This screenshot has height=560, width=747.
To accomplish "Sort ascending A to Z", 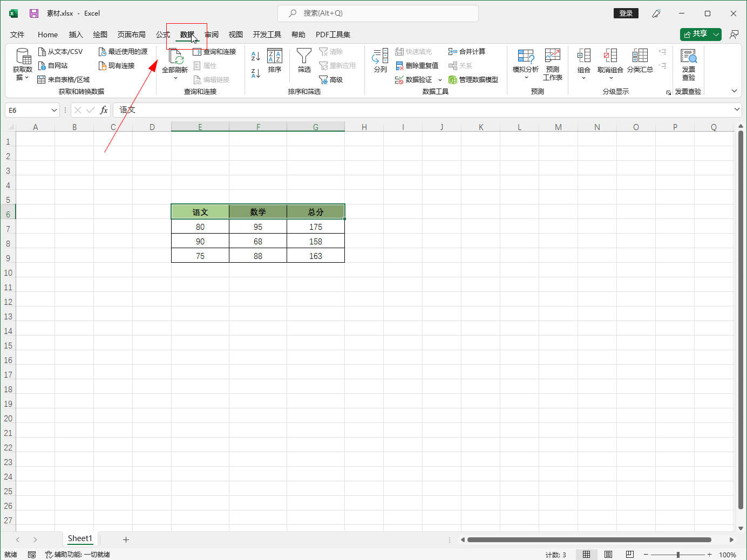I will coord(256,56).
